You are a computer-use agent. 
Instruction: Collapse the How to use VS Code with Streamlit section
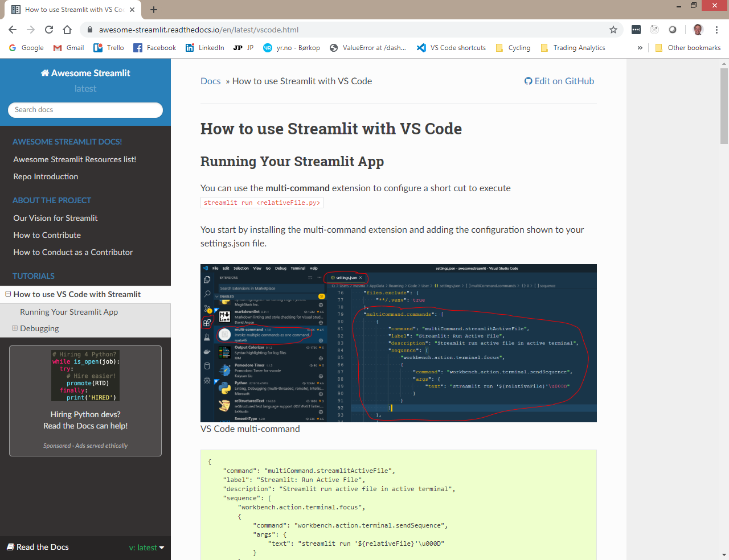pos(7,294)
